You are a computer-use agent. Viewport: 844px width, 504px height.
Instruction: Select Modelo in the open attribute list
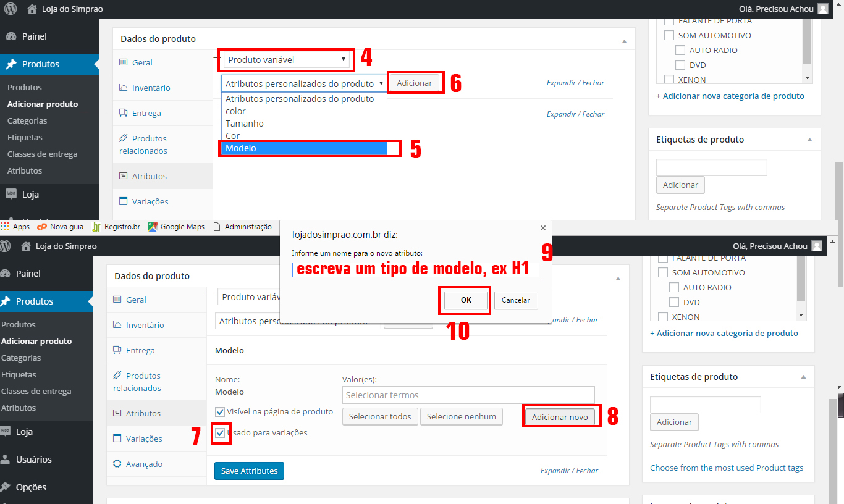(303, 148)
